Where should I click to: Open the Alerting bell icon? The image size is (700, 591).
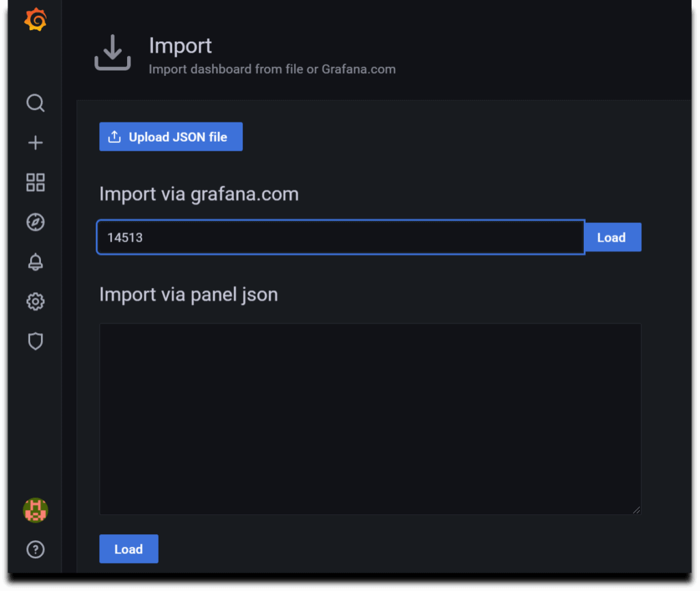[x=36, y=262]
